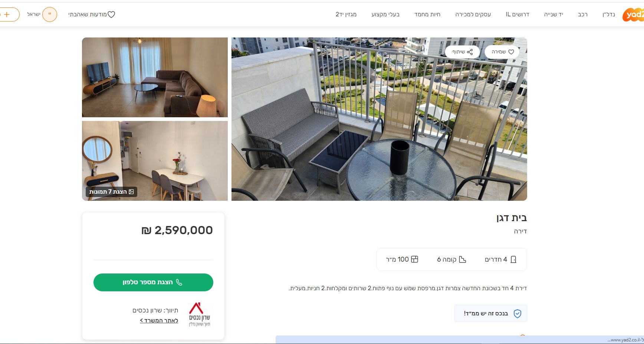Click the phone icon on the green button
The height and width of the screenshot is (344, 644).
tap(179, 282)
